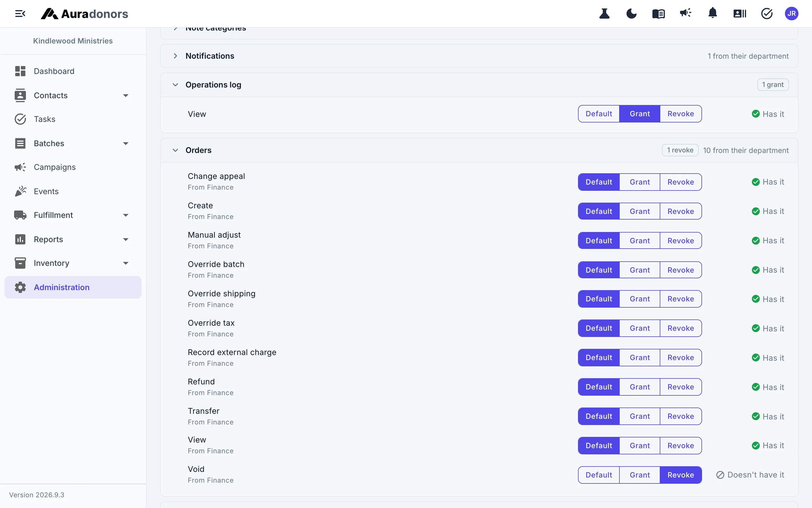Open the lab flask icon in header
The image size is (812, 508).
[x=604, y=14]
